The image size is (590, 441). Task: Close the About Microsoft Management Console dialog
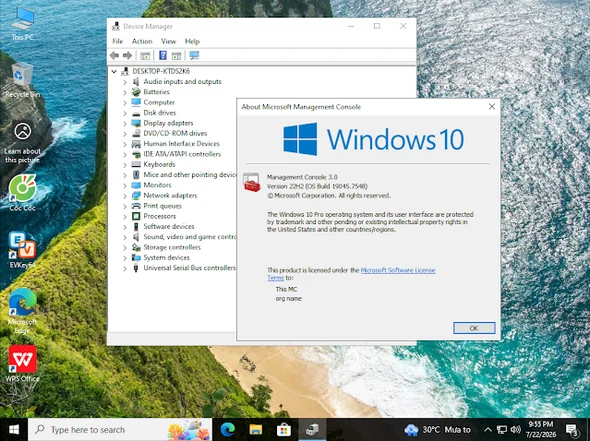(x=492, y=106)
